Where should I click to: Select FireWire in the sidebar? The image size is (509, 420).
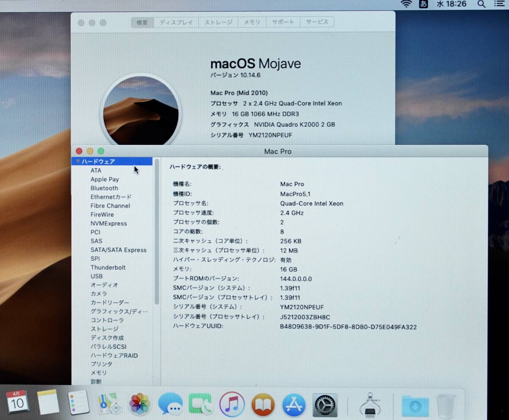(x=102, y=214)
